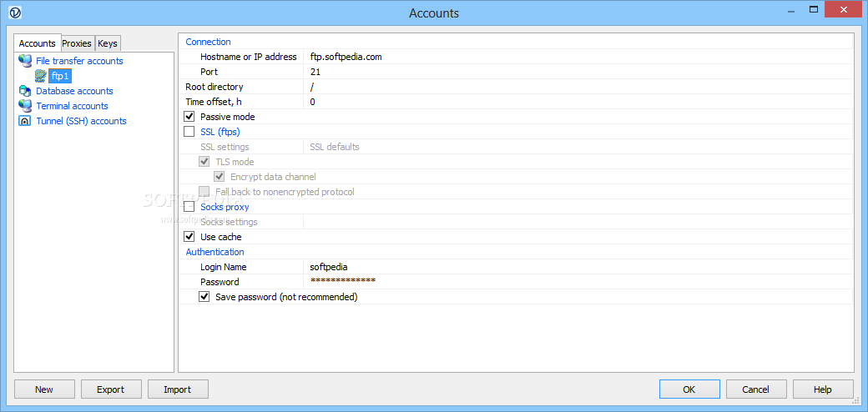868x412 pixels.
Task: Toggle the TLS mode checkbox
Action: click(x=204, y=162)
